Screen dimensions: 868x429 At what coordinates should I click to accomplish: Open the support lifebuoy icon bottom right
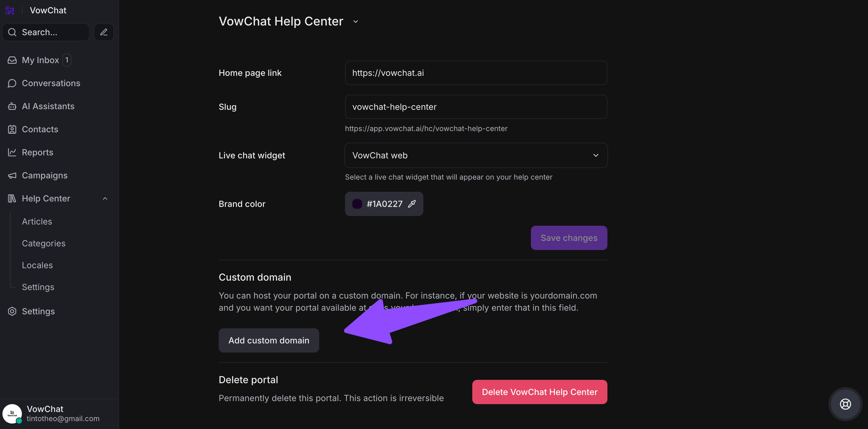[x=845, y=404]
